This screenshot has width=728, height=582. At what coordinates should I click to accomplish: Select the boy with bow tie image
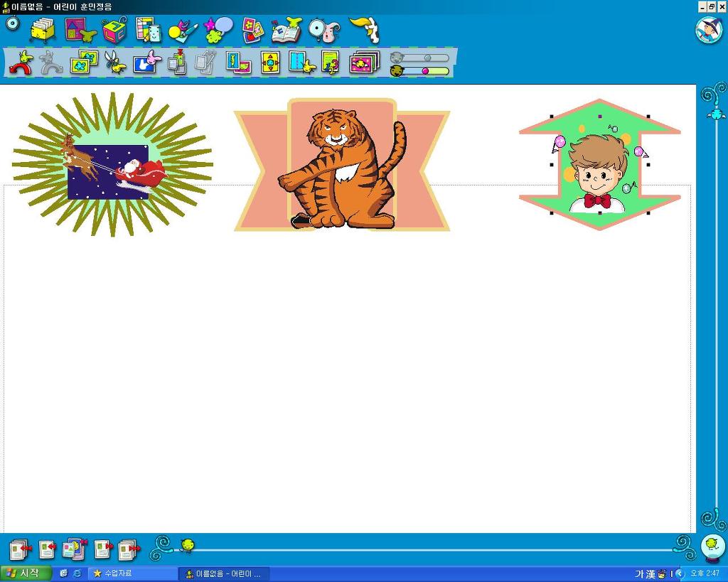600,164
